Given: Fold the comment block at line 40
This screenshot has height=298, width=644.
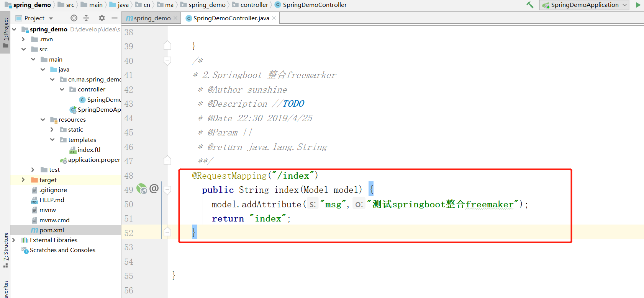Looking at the screenshot, I should pos(167,60).
